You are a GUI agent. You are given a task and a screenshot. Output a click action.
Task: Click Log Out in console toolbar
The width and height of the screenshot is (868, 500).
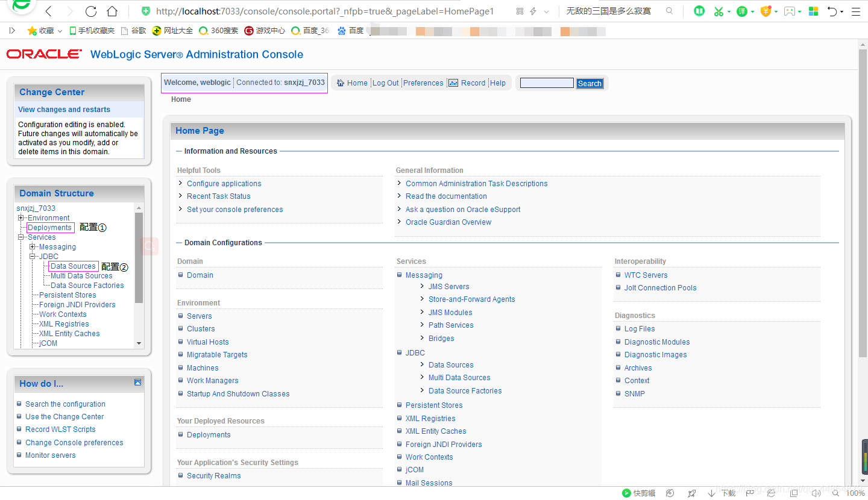pos(385,83)
